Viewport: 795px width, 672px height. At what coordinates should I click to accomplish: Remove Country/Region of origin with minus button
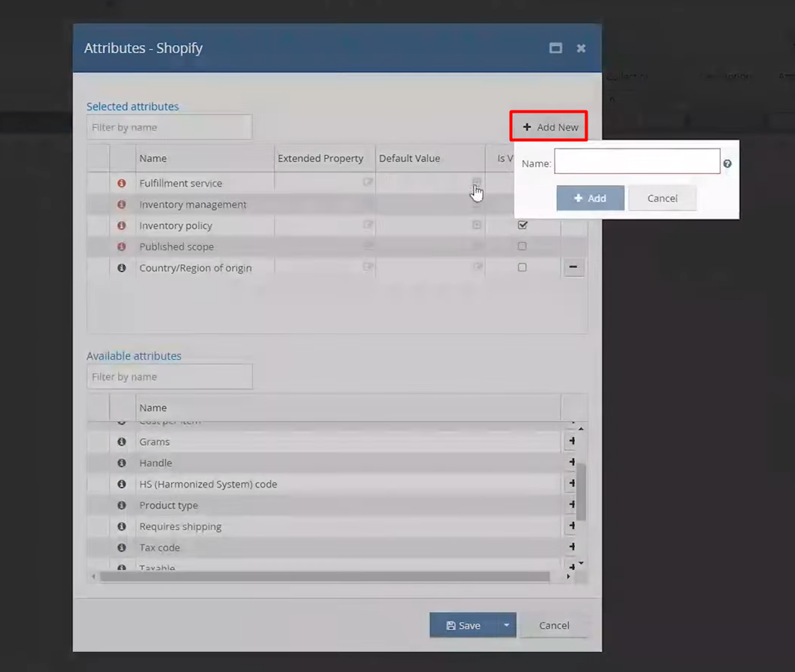(x=573, y=267)
